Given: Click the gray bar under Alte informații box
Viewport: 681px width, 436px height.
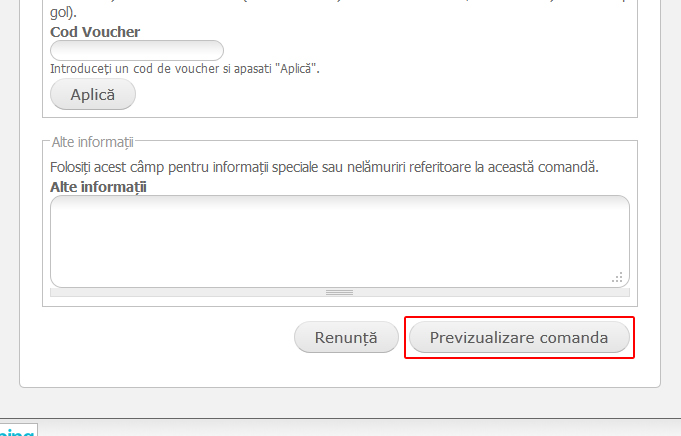Looking at the screenshot, I should [340, 292].
